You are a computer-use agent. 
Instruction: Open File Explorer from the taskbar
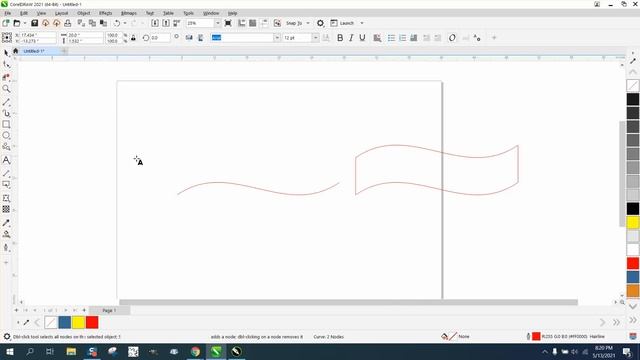(71, 351)
